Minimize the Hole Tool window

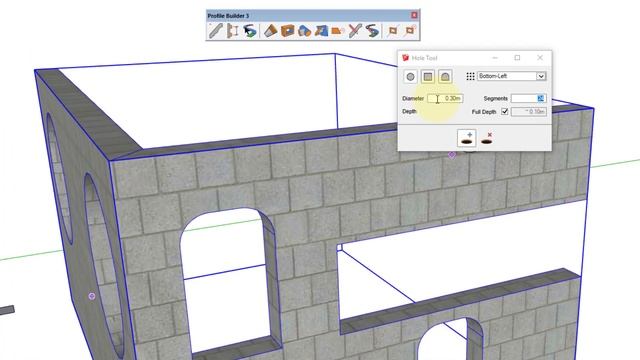495,58
